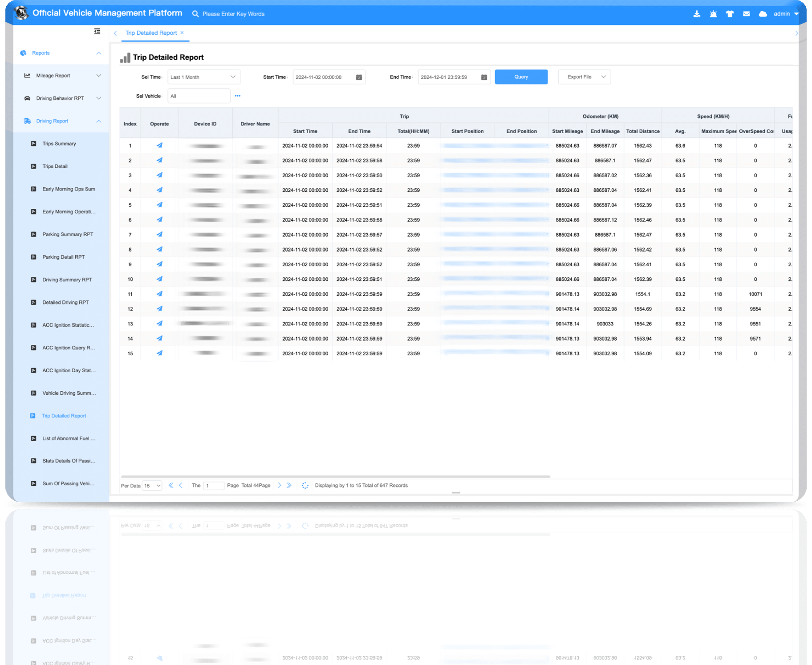Click the three-dot vehicle selector icon
Image resolution: width=812 pixels, height=665 pixels.
tap(237, 96)
